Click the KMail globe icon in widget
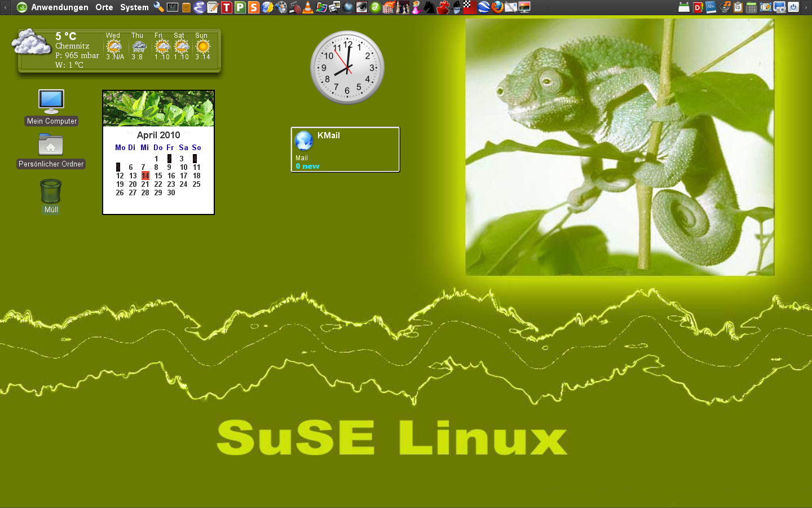The height and width of the screenshot is (508, 812). pyautogui.click(x=304, y=141)
